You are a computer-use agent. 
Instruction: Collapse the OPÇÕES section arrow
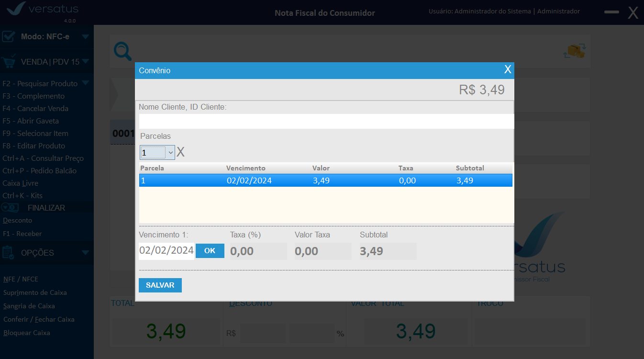pos(85,253)
